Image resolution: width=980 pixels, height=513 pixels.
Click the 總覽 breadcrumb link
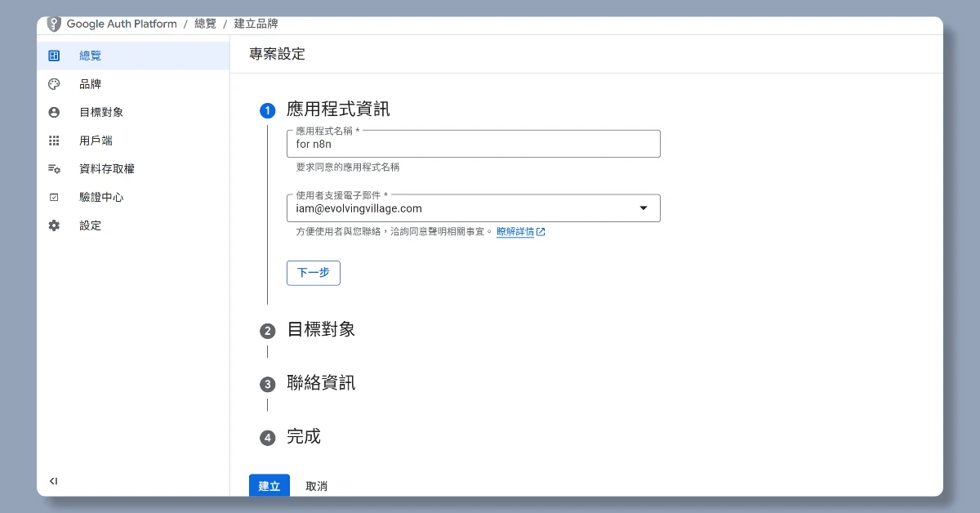(206, 25)
